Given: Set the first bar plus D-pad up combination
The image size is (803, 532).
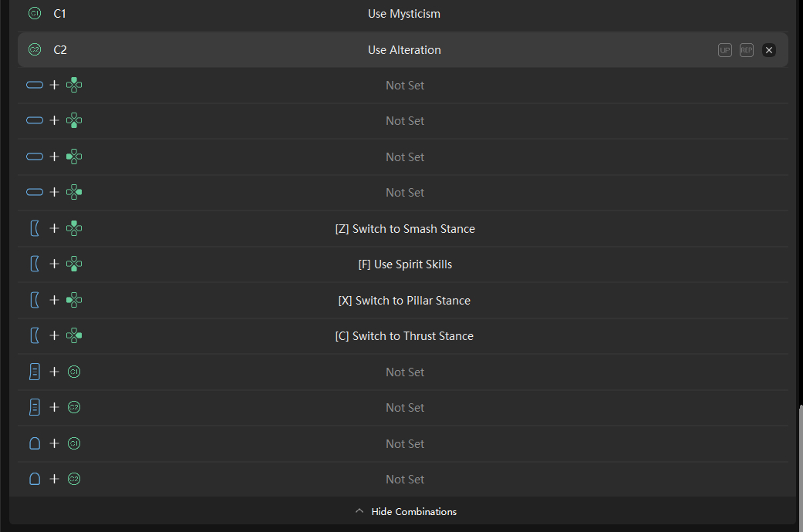Looking at the screenshot, I should click(x=404, y=86).
